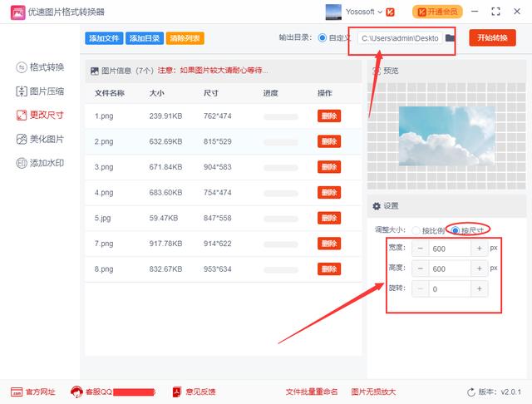Open the 添加水印 watermark tool
Image resolution: width=532 pixels, height=404 pixels.
click(40, 164)
